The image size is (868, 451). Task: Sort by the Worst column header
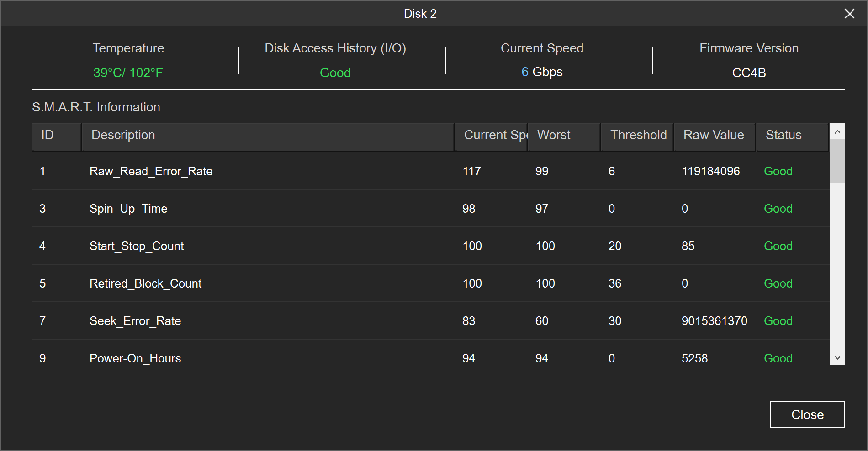(x=563, y=135)
